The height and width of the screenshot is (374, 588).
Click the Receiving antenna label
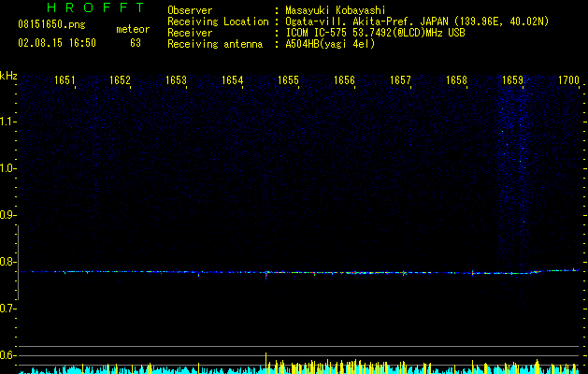(215, 44)
